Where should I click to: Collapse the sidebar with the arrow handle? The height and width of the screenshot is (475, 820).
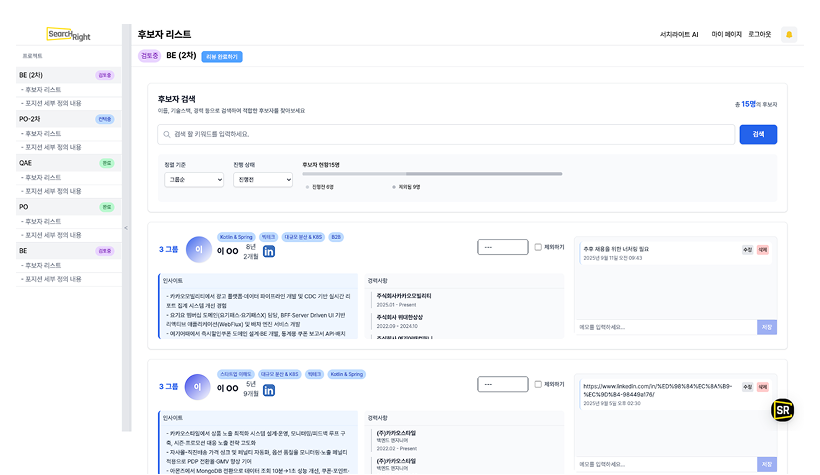coord(126,228)
